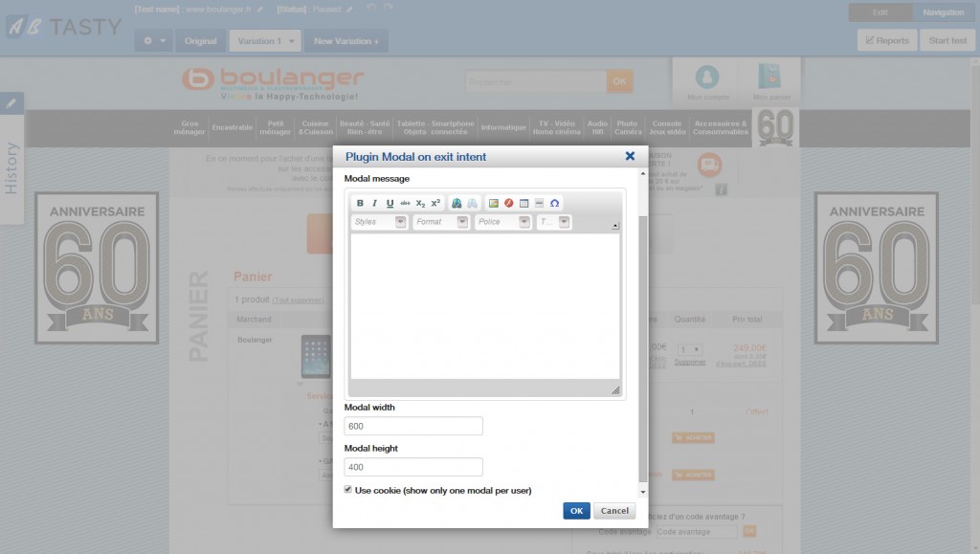Open Variation 1 dropdown arrow

tap(291, 40)
